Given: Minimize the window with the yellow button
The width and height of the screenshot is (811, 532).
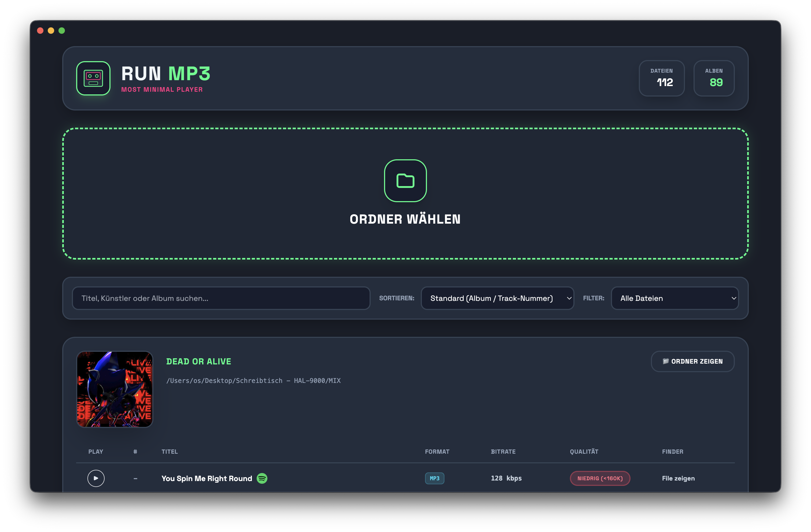Looking at the screenshot, I should [x=51, y=31].
